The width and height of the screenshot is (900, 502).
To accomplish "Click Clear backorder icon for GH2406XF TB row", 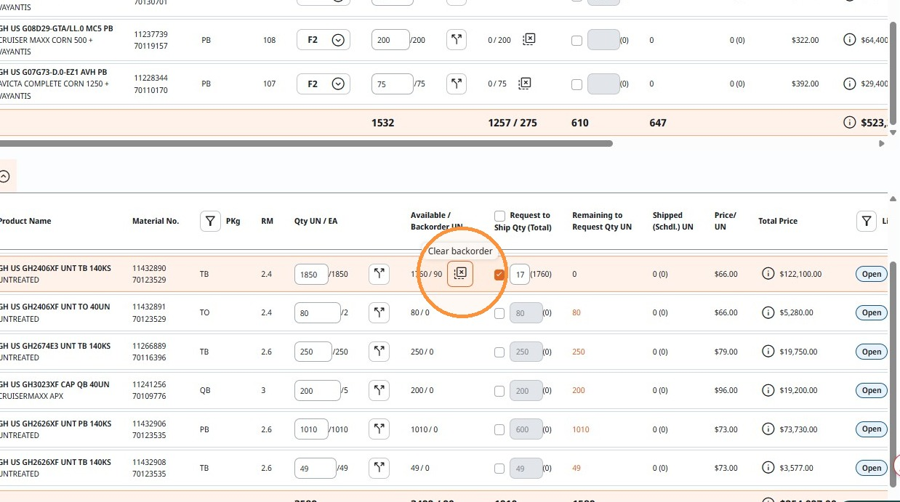I will [460, 273].
